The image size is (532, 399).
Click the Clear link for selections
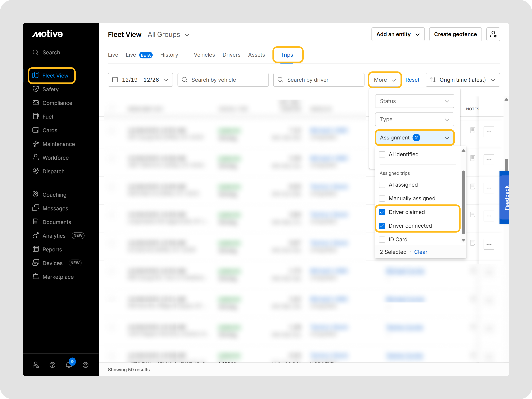coord(420,252)
